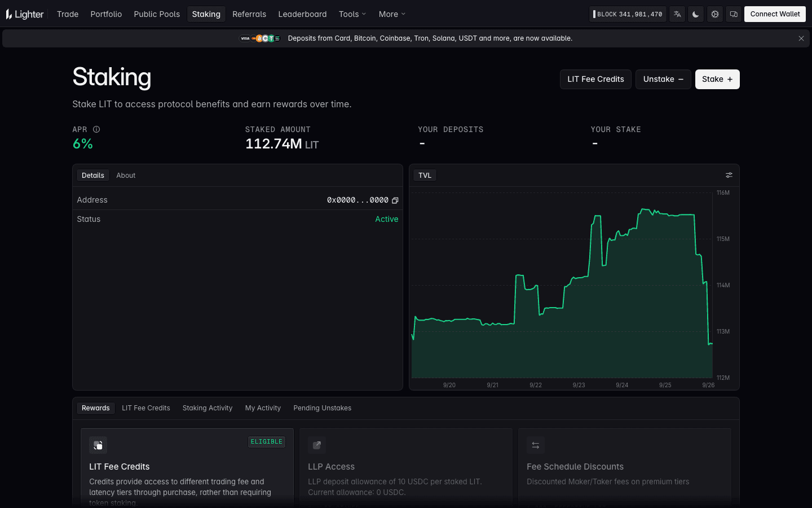Screen dimensions: 812x508
Task: Click the ELIGIBLE badge
Action: 267,442
